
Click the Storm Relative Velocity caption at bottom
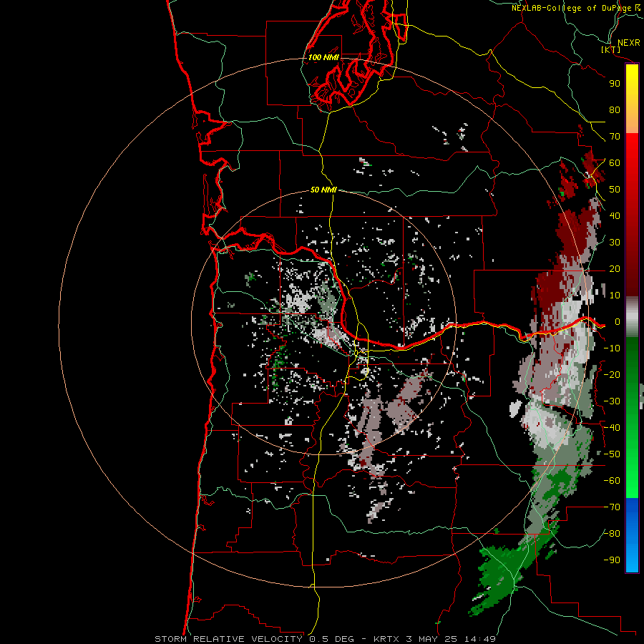(326, 639)
